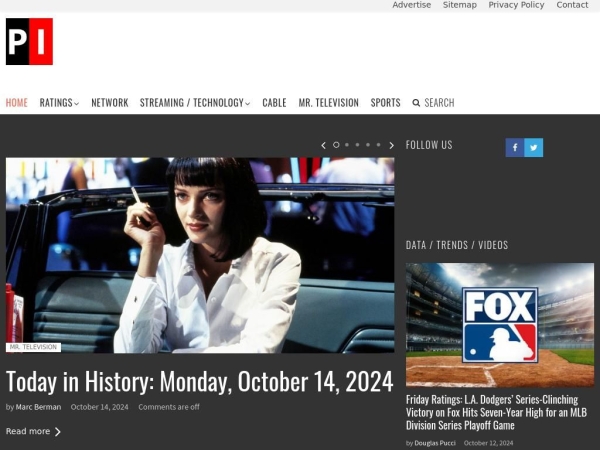Expand Streaming / Technology menu chevron
The image size is (600, 450).
pyautogui.click(x=248, y=104)
